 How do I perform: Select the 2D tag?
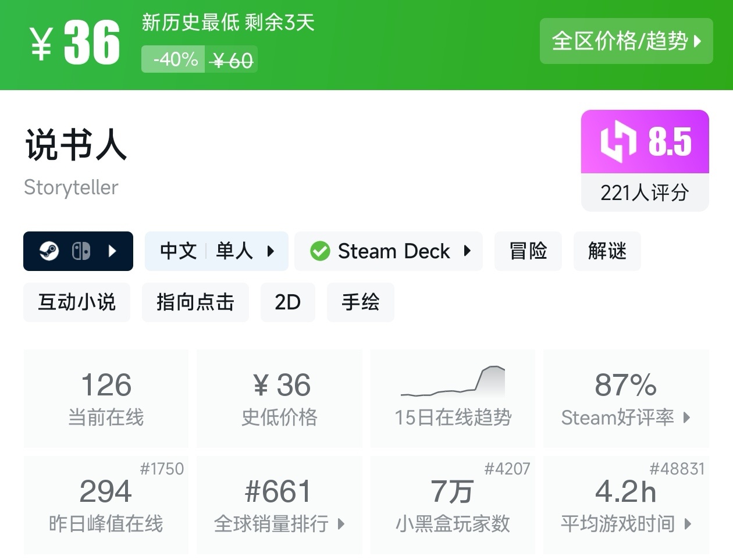point(287,302)
